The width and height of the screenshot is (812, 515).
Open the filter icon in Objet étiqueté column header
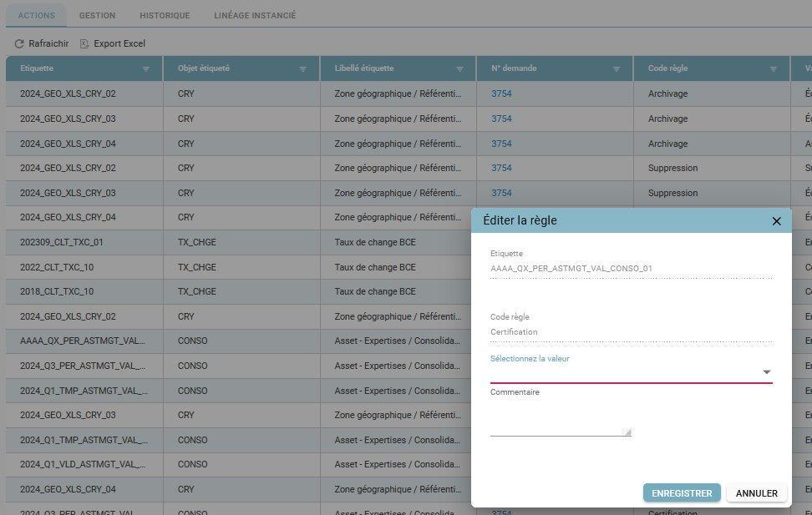303,68
